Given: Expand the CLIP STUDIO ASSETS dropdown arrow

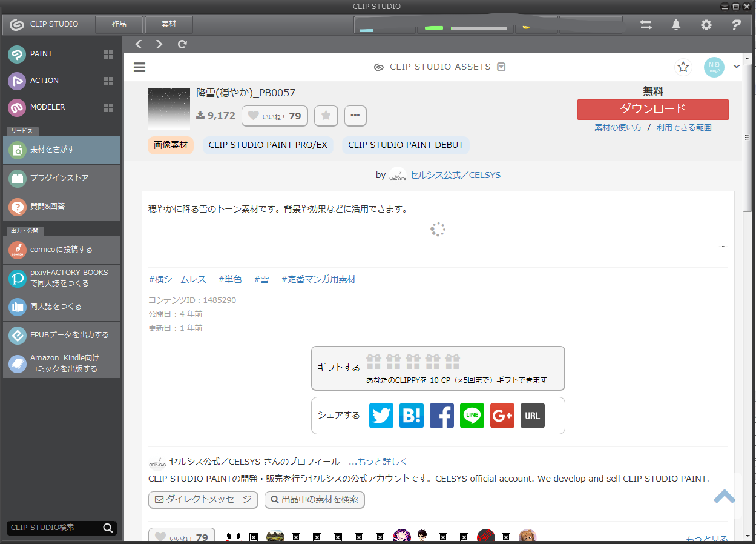Looking at the screenshot, I should [501, 67].
